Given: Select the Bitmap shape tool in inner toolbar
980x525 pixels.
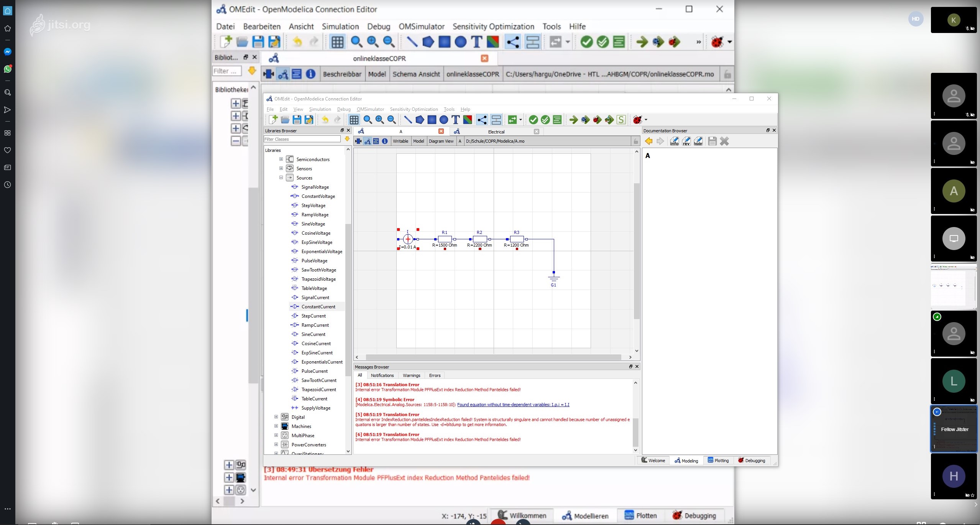Looking at the screenshot, I should 467,120.
